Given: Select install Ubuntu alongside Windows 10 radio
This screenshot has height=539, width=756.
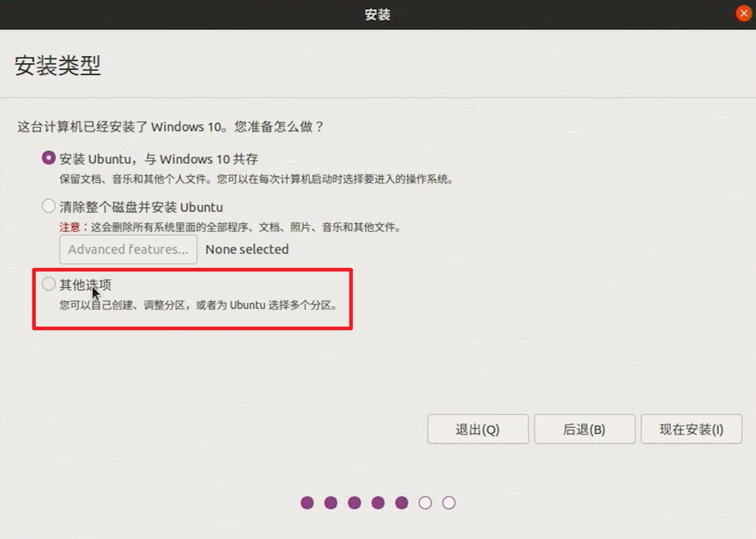Looking at the screenshot, I should point(48,159).
